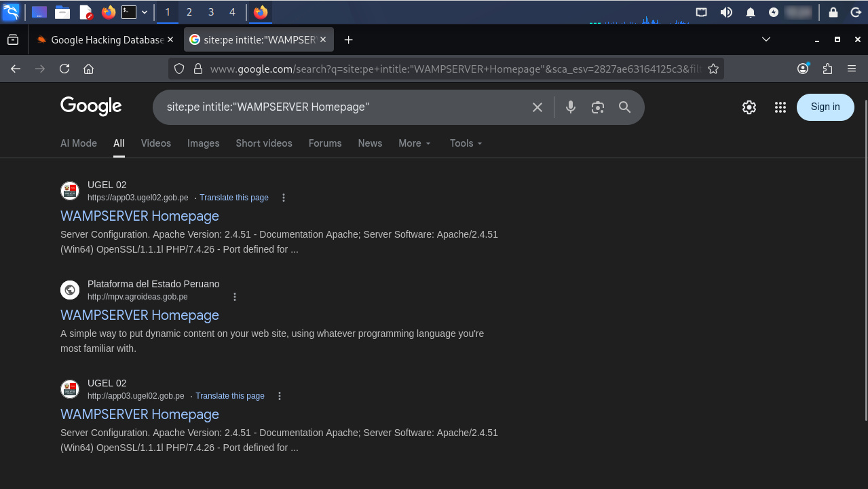The height and width of the screenshot is (489, 868).
Task: Select the Images search tab
Action: [203, 143]
